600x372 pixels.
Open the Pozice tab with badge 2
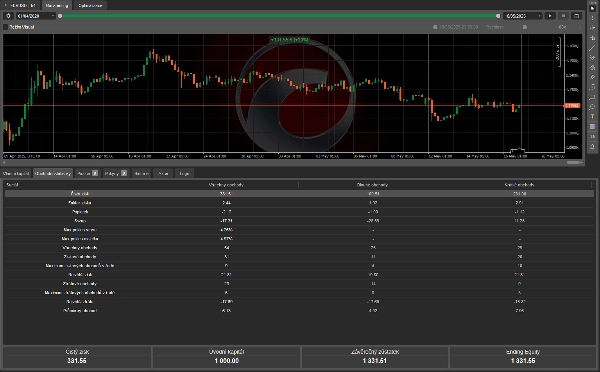[x=88, y=173]
